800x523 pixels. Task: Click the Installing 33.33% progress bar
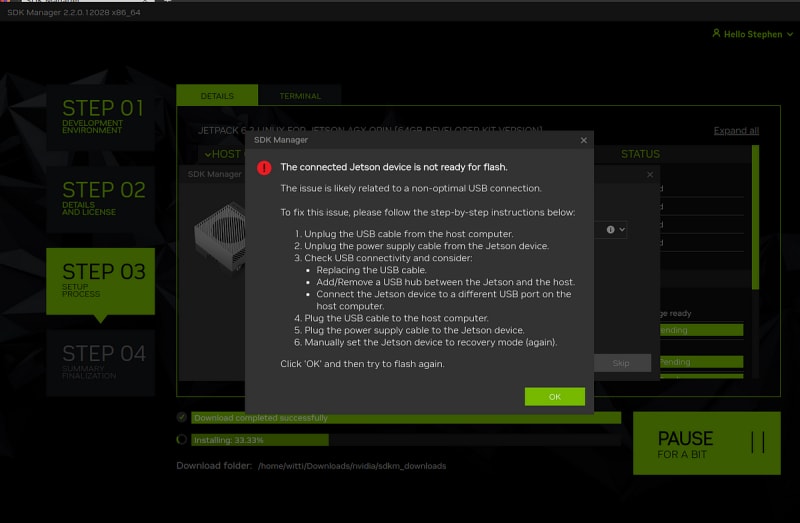(259, 439)
